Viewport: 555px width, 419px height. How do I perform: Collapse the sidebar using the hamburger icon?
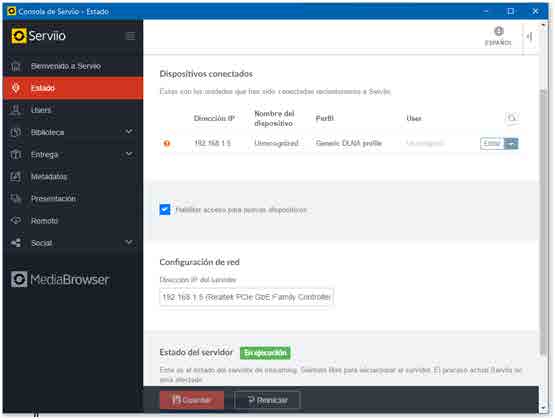point(131,36)
